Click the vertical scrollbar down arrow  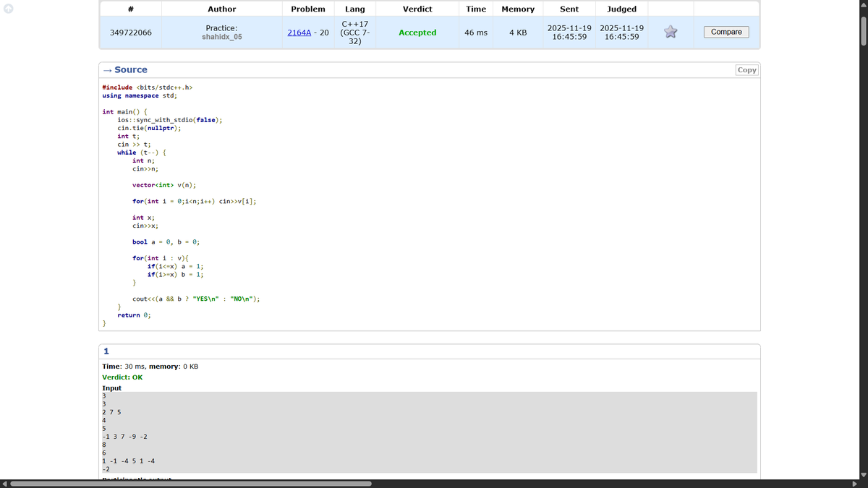point(863,474)
